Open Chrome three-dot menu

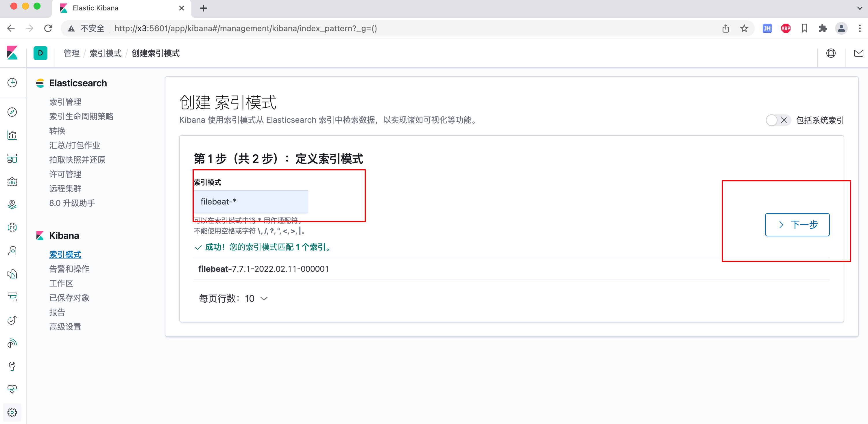(x=860, y=29)
